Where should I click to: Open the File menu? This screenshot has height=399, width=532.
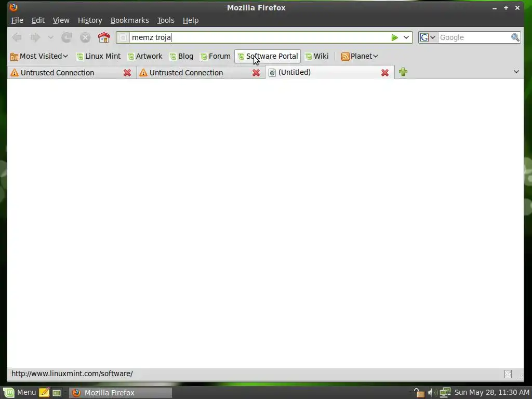click(17, 20)
